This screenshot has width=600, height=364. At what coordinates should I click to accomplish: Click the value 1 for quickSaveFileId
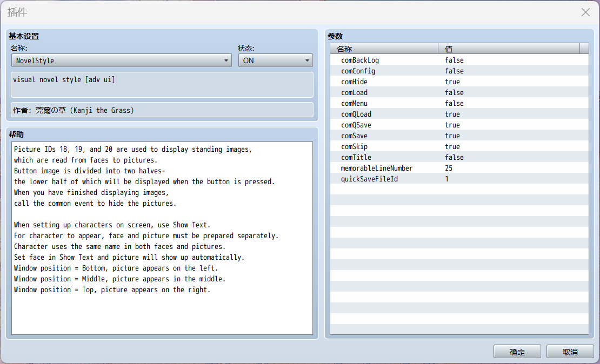click(x=446, y=179)
